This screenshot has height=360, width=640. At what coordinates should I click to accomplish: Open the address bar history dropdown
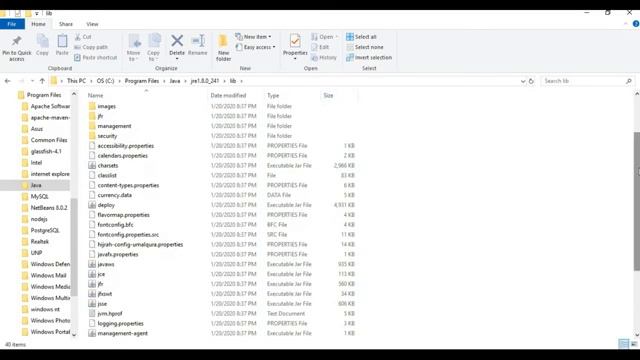[523, 81]
